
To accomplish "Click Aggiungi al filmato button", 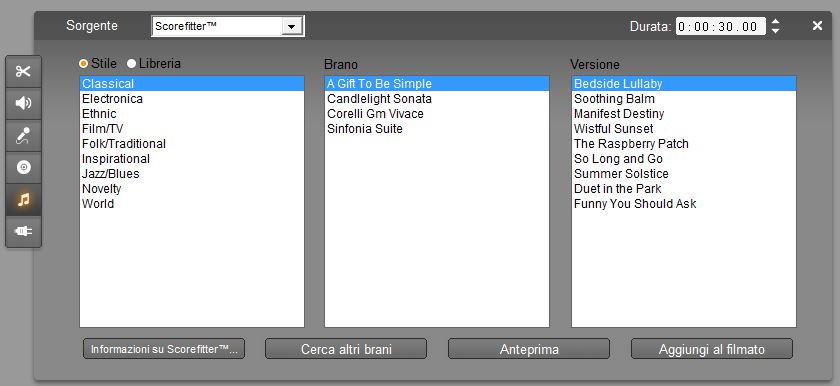I will (x=711, y=349).
